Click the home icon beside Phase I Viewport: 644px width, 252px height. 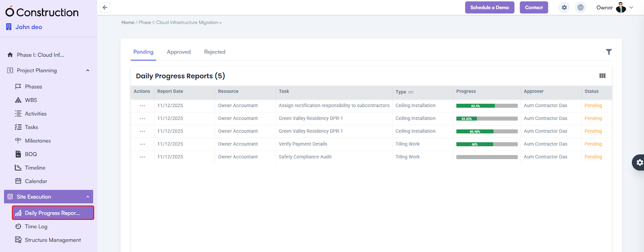[x=10, y=55]
